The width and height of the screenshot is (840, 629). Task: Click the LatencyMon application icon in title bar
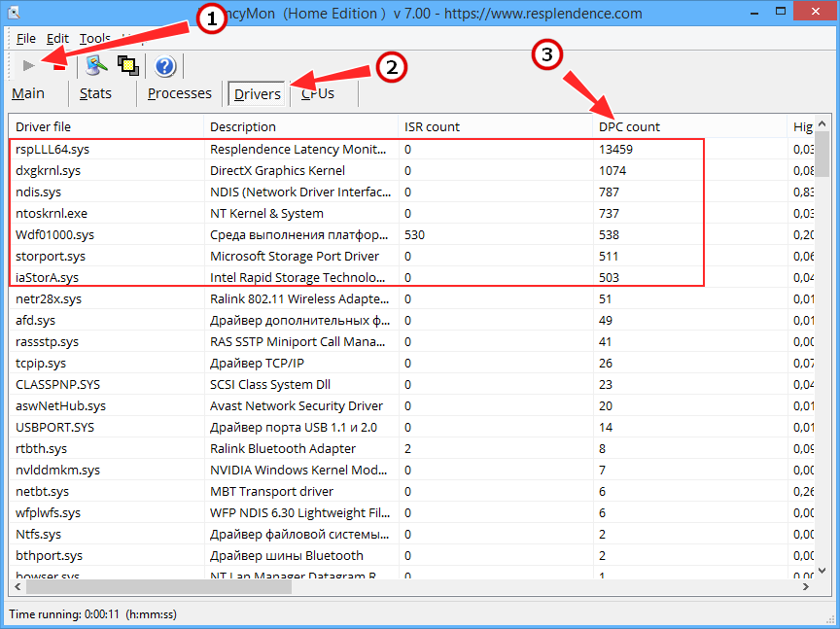[14, 13]
